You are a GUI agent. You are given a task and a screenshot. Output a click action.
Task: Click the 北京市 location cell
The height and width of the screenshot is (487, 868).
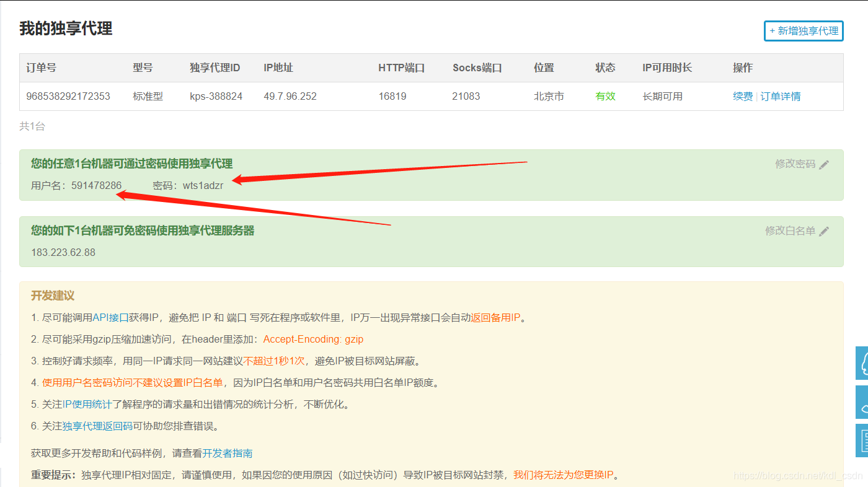point(549,97)
